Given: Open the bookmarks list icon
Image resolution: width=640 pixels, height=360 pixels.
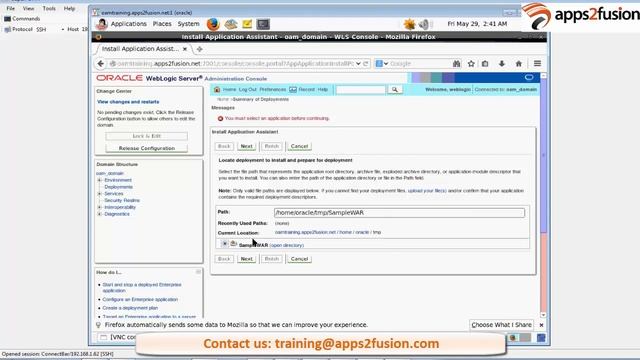Looking at the screenshot, I should (485, 64).
